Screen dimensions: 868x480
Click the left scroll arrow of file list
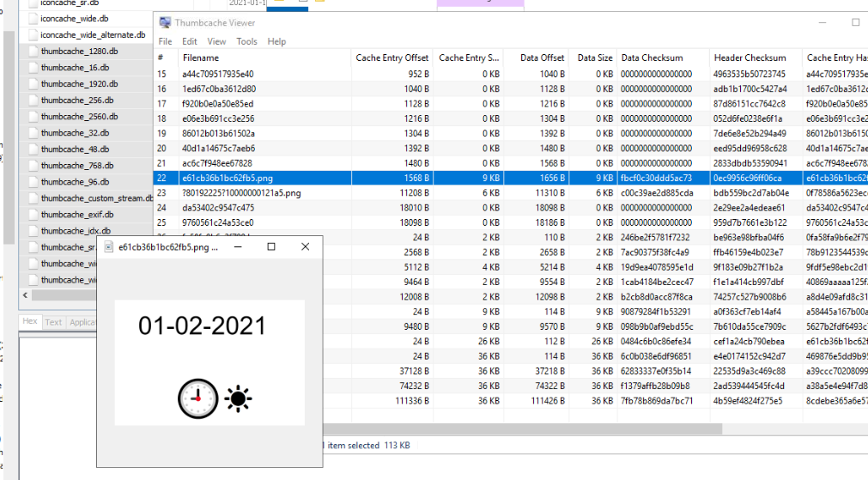(x=25, y=295)
